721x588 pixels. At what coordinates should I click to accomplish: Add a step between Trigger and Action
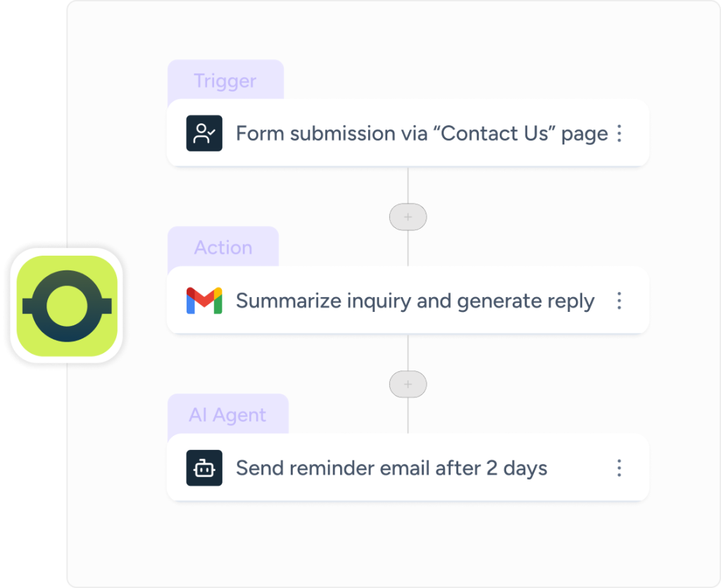click(x=407, y=216)
